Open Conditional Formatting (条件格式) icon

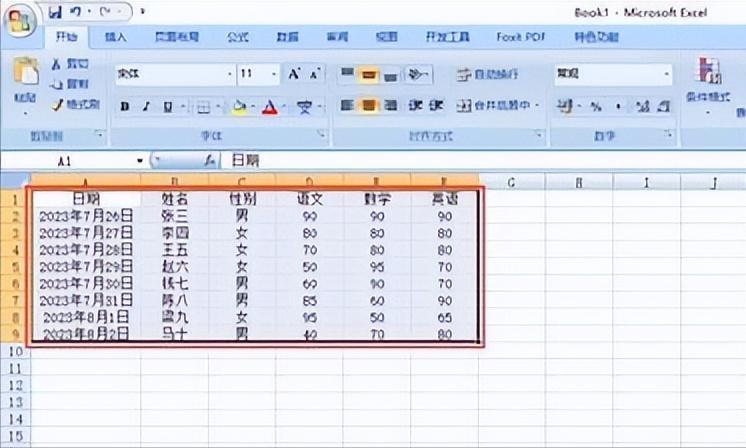708,71
